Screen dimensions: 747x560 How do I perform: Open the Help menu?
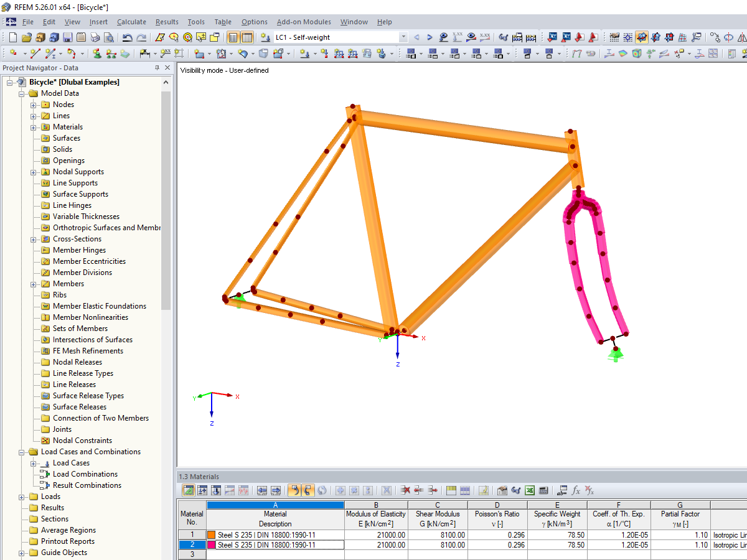coord(385,22)
